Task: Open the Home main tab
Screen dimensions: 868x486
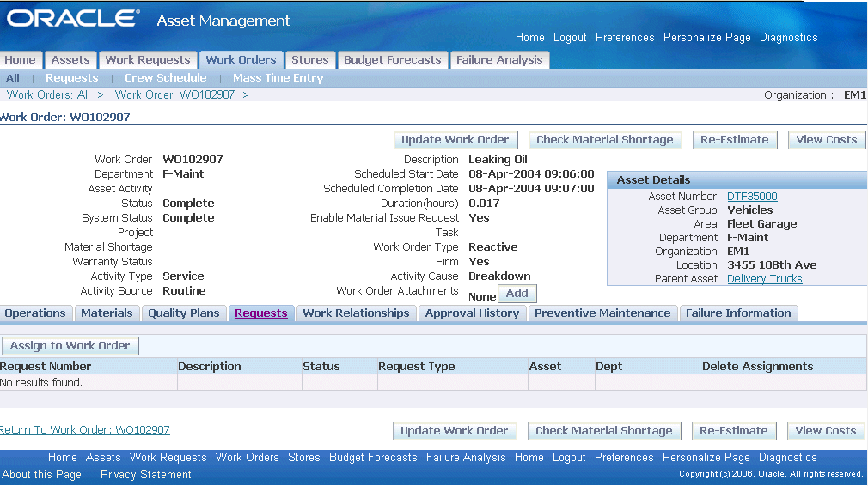Action: pyautogui.click(x=21, y=60)
